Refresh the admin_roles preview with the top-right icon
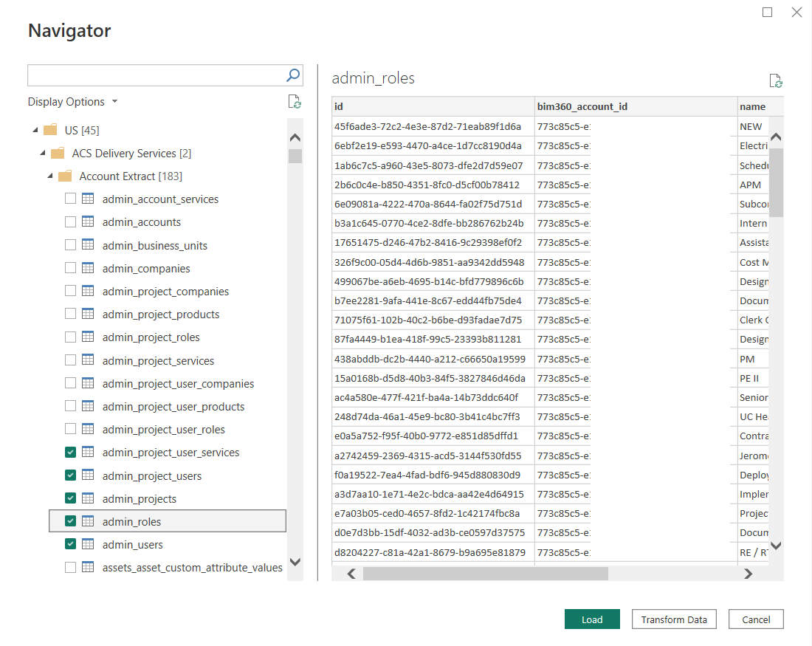The width and height of the screenshot is (812, 646). pos(775,80)
